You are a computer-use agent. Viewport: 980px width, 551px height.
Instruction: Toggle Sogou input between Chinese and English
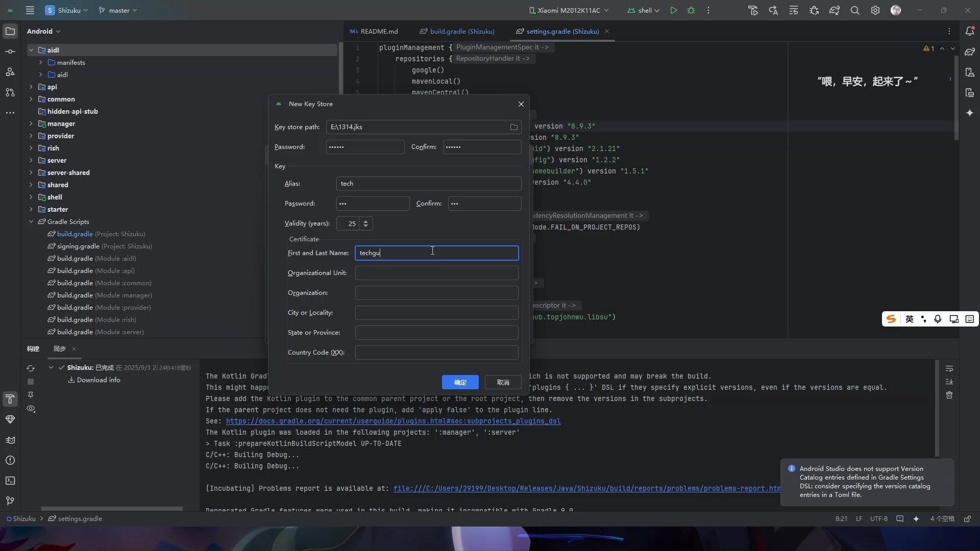pos(910,319)
